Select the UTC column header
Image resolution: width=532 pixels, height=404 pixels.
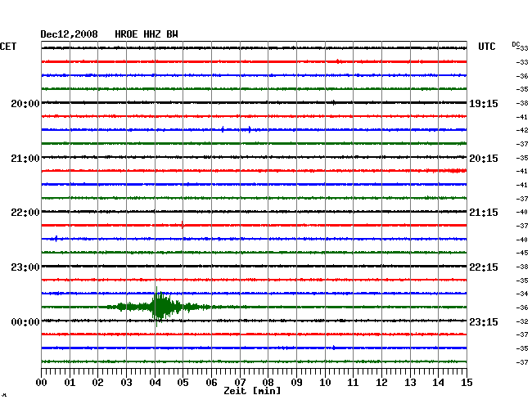[486, 47]
